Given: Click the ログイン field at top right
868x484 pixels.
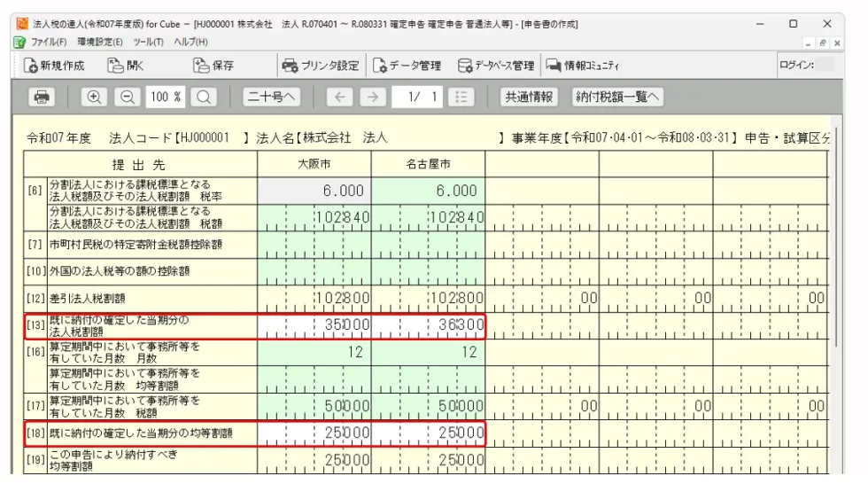Looking at the screenshot, I should pyautogui.click(x=825, y=65).
